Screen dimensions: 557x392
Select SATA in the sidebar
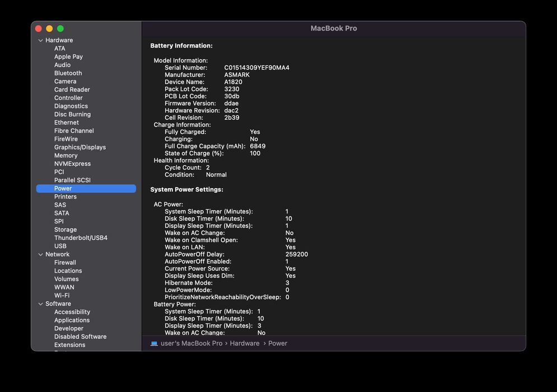(x=62, y=213)
